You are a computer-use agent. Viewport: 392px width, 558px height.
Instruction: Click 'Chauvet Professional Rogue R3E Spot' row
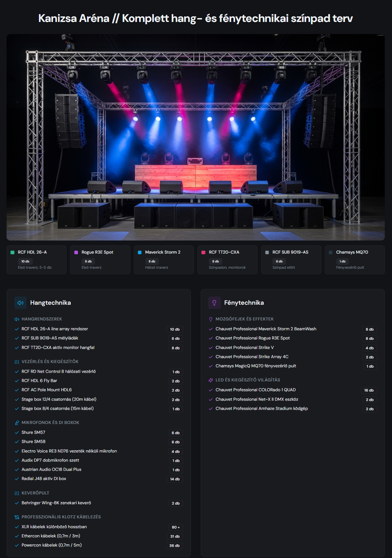point(293,338)
